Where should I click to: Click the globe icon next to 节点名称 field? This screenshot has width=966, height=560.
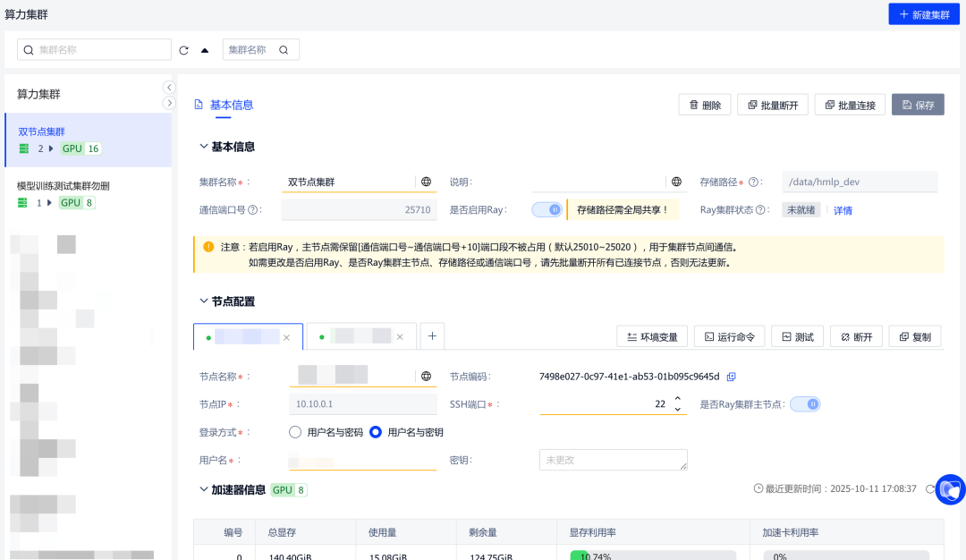[x=426, y=377]
